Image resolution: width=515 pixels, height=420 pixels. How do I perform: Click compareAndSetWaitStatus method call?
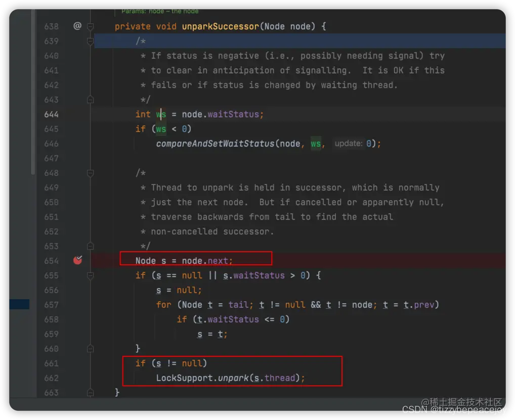(x=215, y=144)
